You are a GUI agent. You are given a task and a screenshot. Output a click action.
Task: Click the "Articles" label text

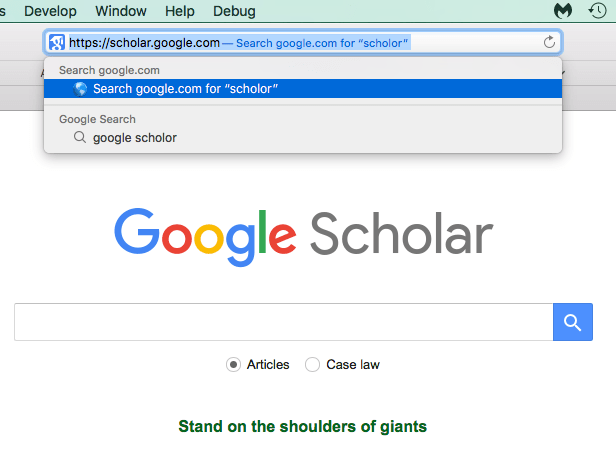pos(268,365)
